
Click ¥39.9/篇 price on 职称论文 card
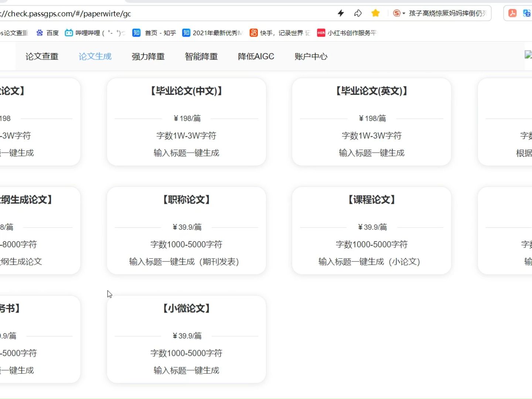pyautogui.click(x=187, y=227)
